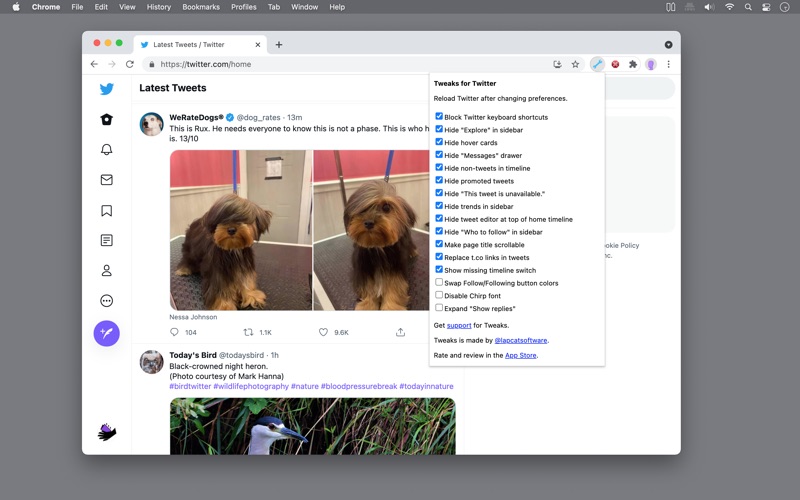Image resolution: width=800 pixels, height=500 pixels.
Task: Enable Disable Chirp font checkbox
Action: click(x=439, y=295)
